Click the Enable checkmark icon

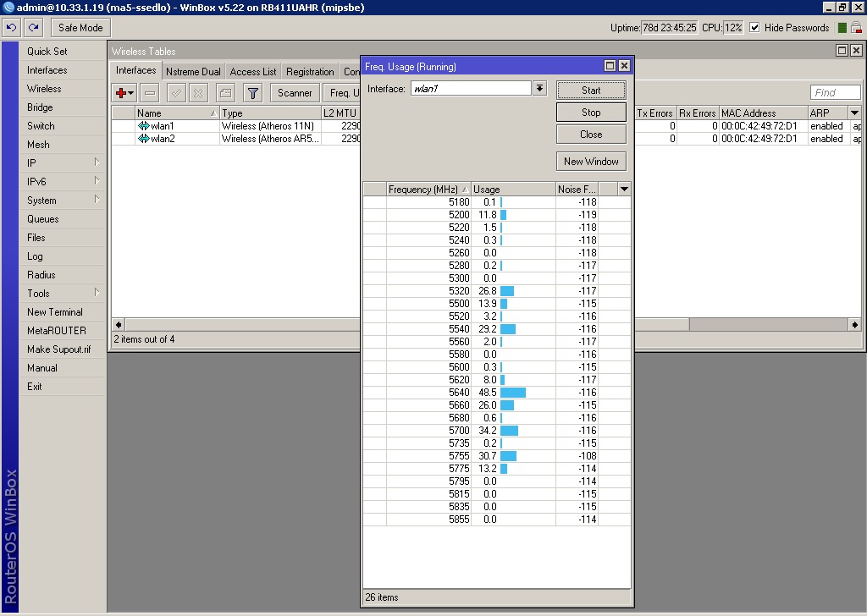(x=177, y=93)
